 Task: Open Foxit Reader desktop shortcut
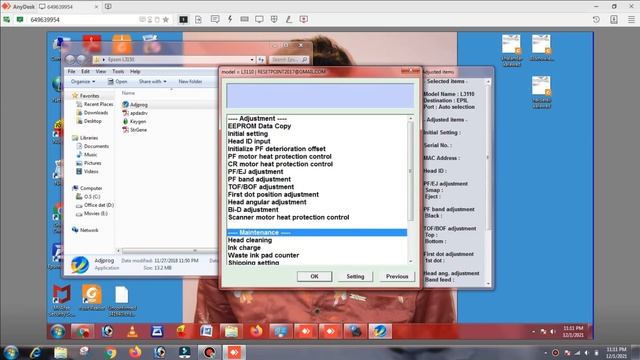click(92, 298)
